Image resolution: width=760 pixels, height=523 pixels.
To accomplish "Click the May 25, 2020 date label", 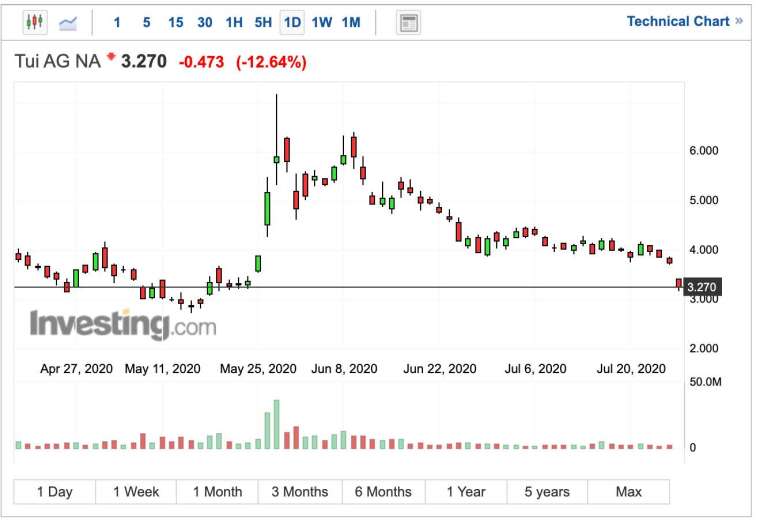I will [258, 369].
